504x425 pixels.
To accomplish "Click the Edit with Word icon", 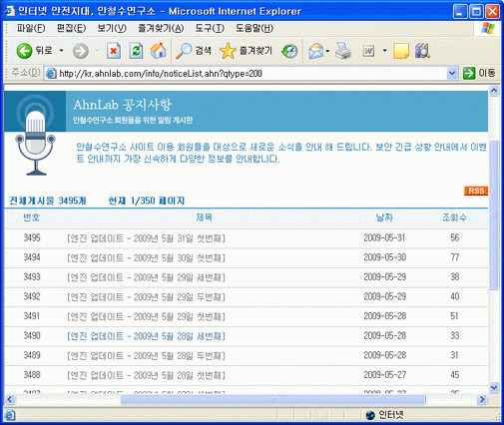I will click(x=368, y=51).
